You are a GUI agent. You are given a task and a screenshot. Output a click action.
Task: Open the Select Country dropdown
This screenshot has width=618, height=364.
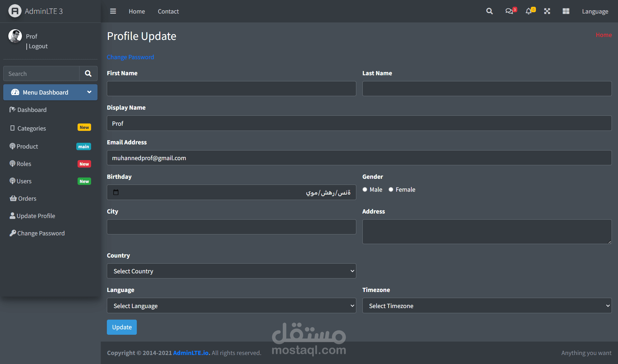(x=231, y=271)
